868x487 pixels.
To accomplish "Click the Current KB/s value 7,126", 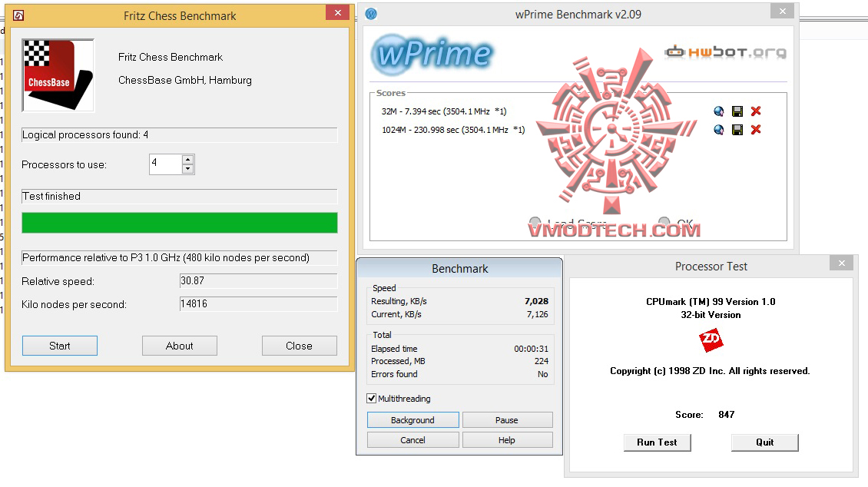I will pyautogui.click(x=538, y=314).
